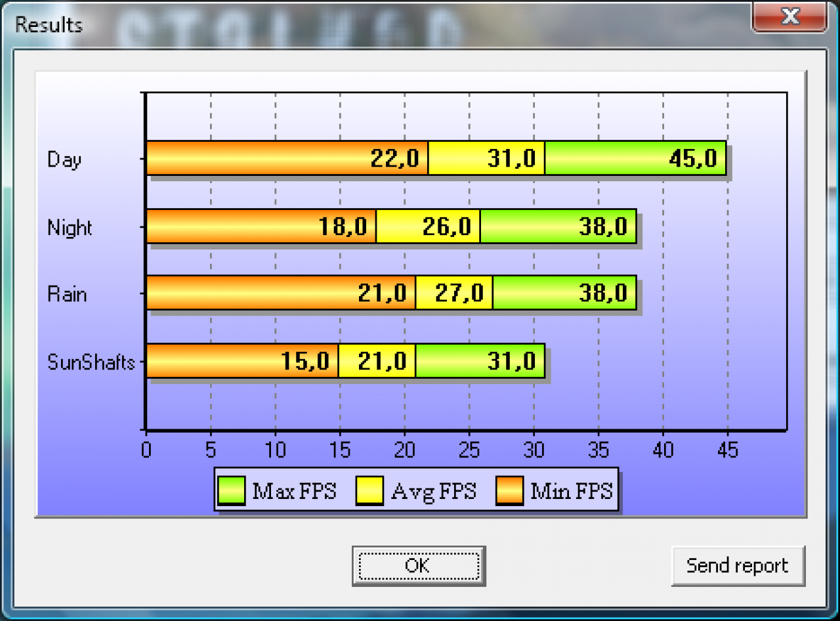Click the OK button
The height and width of the screenshot is (621, 840).
click(419, 565)
